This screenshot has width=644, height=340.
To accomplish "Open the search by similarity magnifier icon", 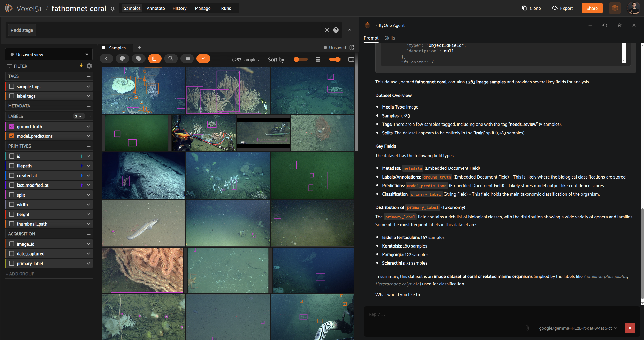I will pyautogui.click(x=171, y=59).
